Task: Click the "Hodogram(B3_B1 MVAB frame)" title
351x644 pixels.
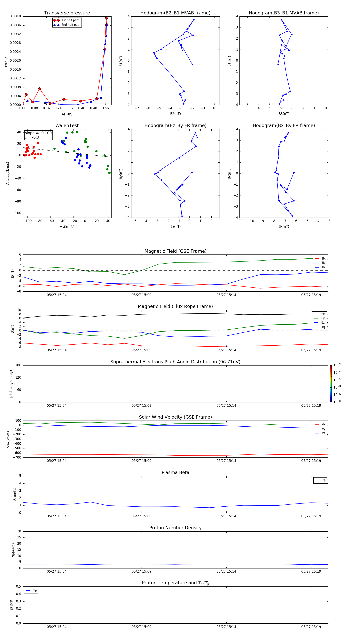Action: click(284, 13)
